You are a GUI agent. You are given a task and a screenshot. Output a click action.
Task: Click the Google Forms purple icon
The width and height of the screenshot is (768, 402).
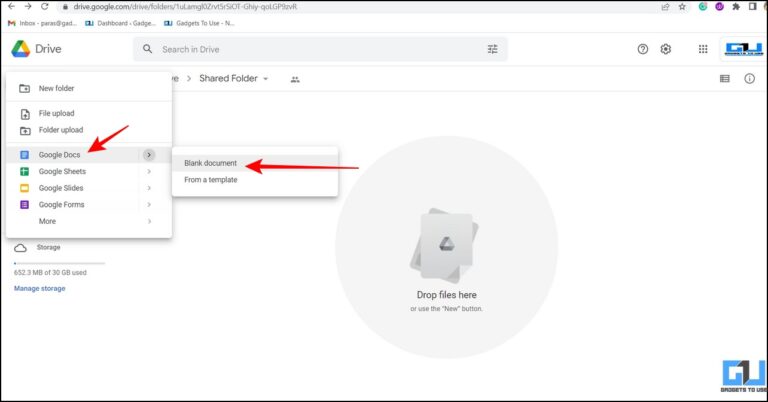point(24,205)
